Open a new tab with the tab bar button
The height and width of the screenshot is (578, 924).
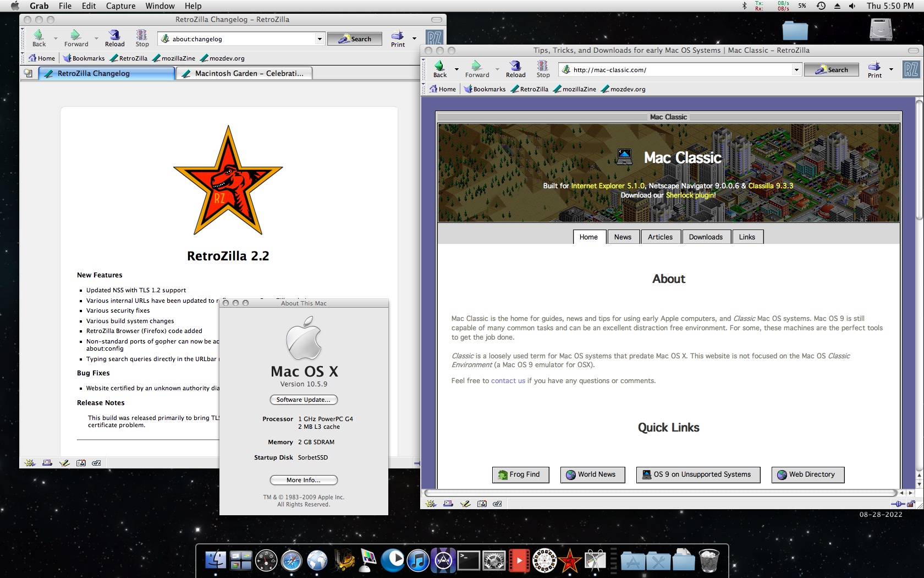coord(28,73)
